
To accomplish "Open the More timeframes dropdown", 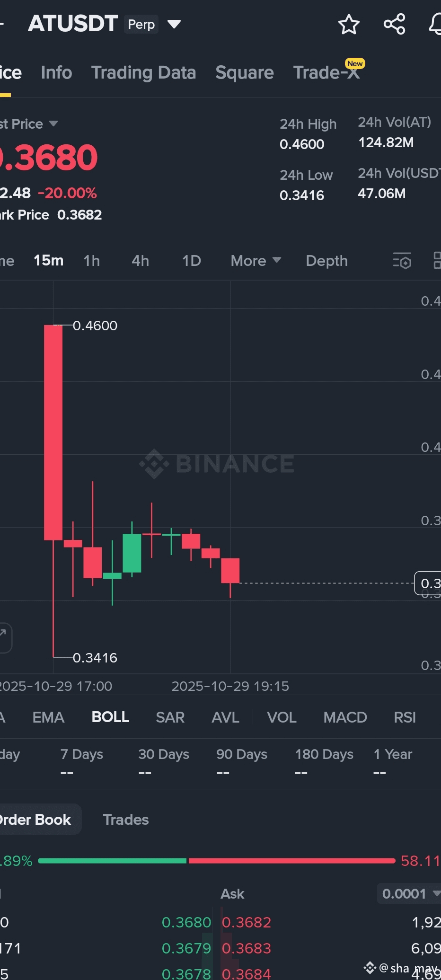I will point(256,261).
